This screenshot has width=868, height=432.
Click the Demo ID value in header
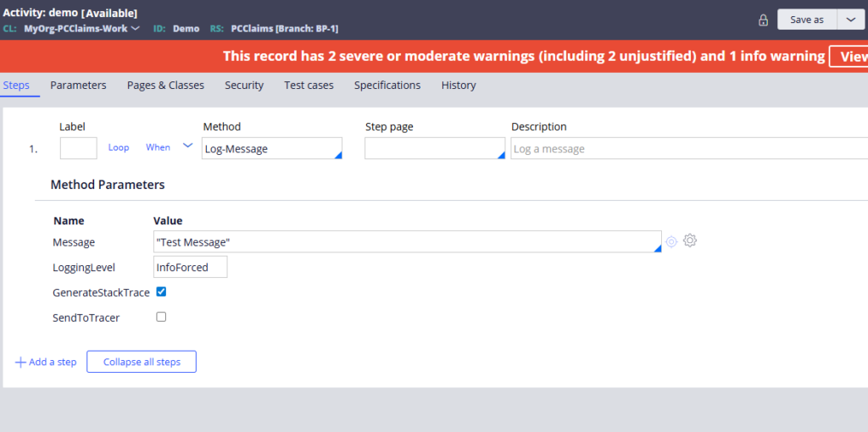click(186, 28)
